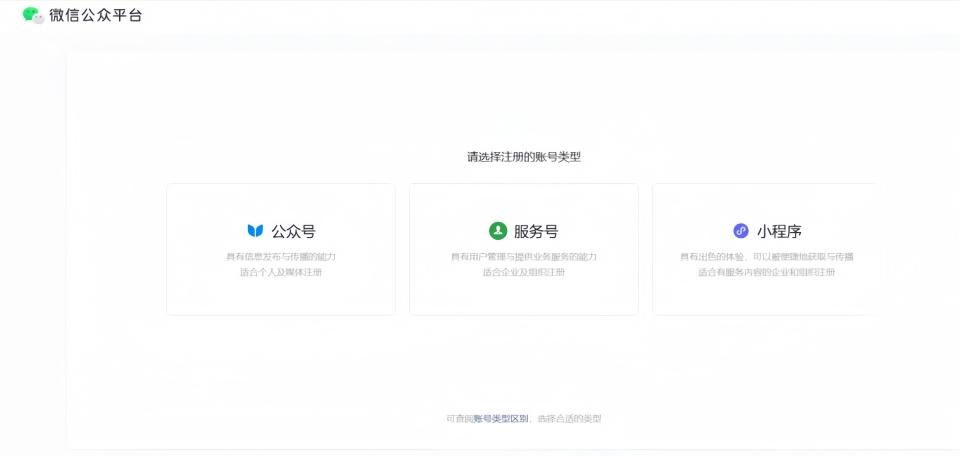Click text 选择合适的类型
Viewport: 960px width, 456px height.
click(570, 419)
